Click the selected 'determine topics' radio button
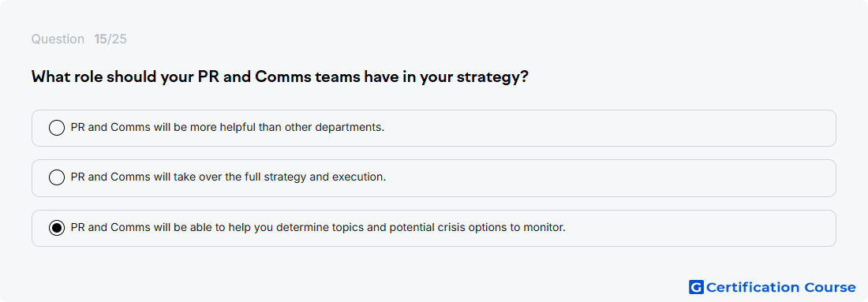 (57, 227)
